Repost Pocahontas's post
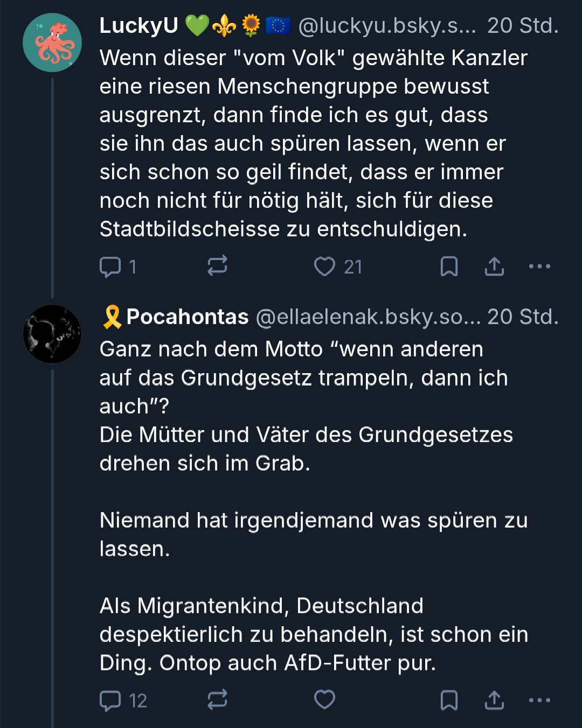Screen dimensions: 582x728 click(217, 700)
